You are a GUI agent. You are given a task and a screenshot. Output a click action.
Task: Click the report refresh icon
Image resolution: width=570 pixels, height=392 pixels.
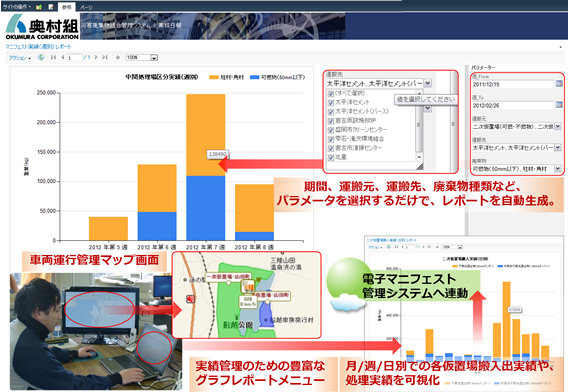point(41,57)
